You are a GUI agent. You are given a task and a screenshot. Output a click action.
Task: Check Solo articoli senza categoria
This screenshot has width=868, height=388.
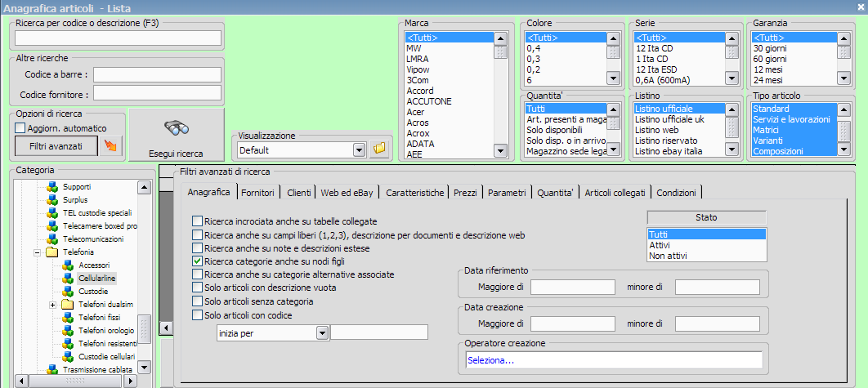[197, 301]
